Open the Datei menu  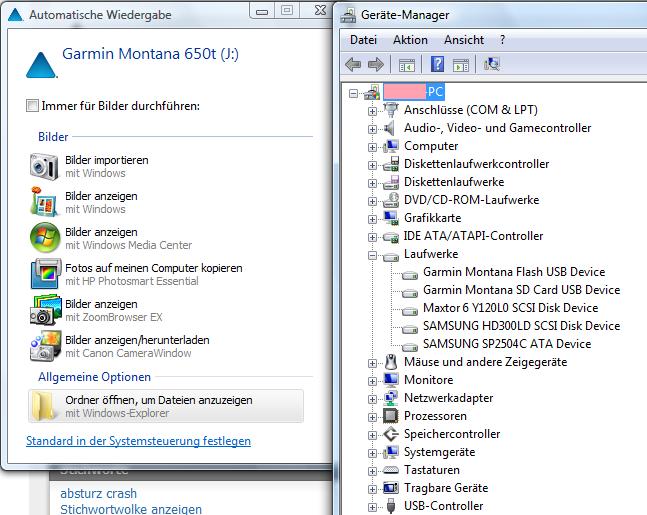pyautogui.click(x=363, y=40)
